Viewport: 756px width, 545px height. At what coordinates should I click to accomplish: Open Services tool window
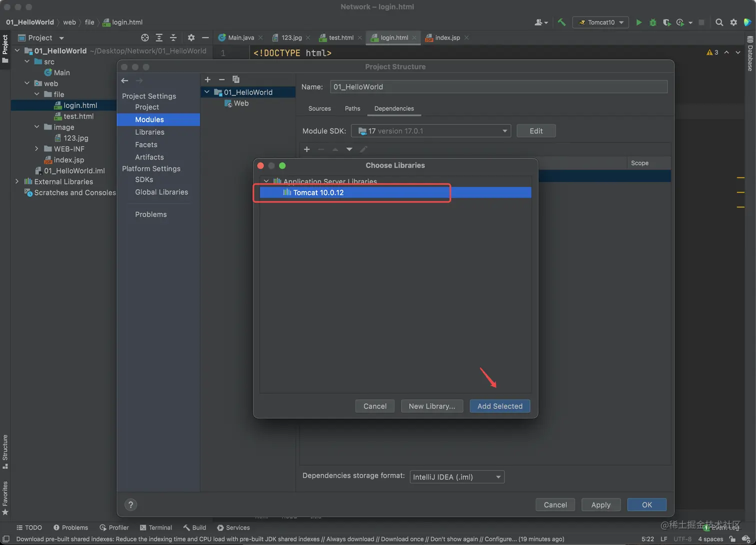coord(233,527)
